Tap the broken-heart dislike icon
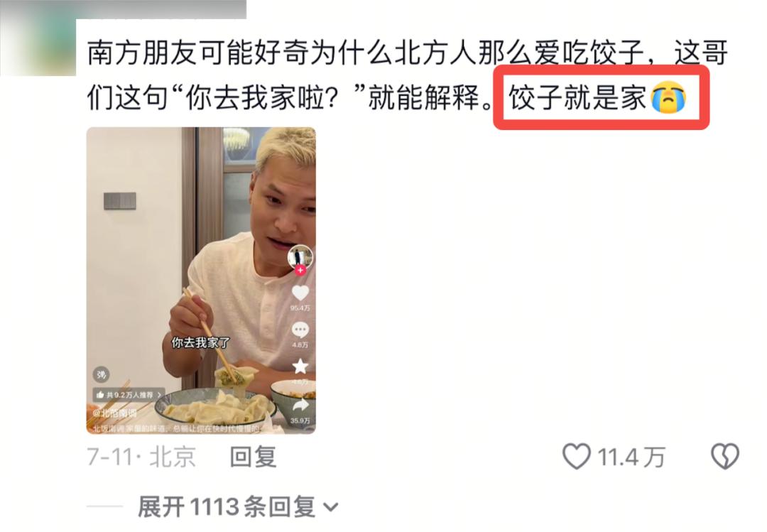 click(724, 456)
